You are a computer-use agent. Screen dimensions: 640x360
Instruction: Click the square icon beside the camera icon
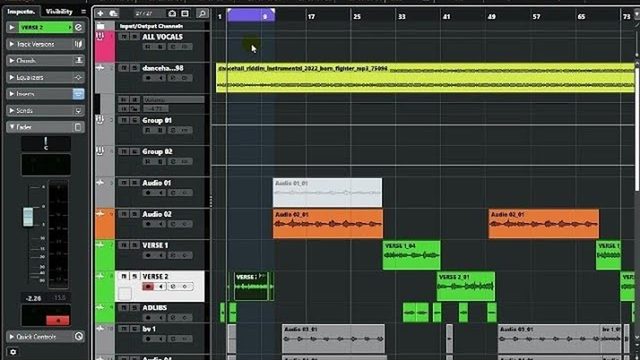185,13
